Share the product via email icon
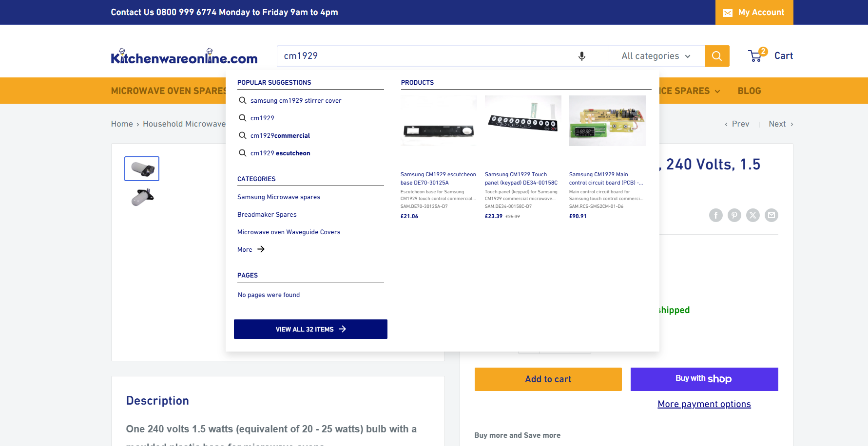The image size is (868, 446). [x=771, y=215]
